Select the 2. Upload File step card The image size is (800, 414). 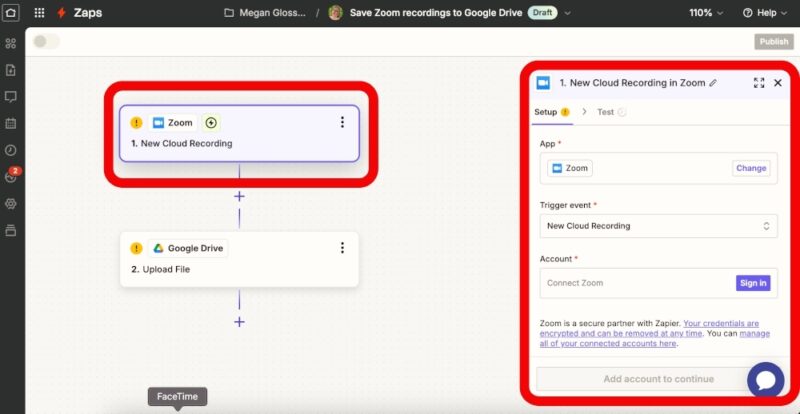click(239, 259)
